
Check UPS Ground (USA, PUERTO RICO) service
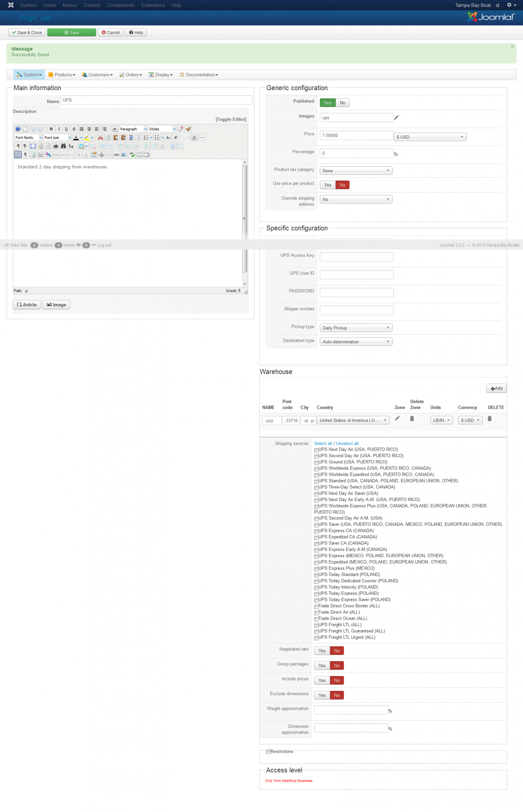[317, 462]
